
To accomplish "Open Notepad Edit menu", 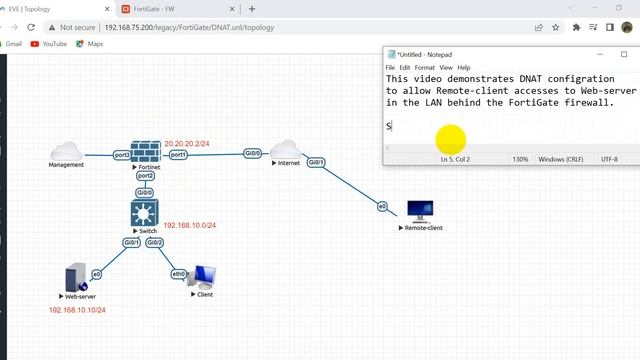I will click(404, 67).
